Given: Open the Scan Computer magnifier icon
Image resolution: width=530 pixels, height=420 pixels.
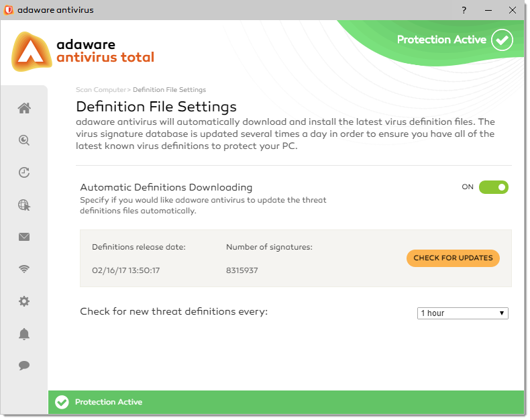Looking at the screenshot, I should coord(24,140).
